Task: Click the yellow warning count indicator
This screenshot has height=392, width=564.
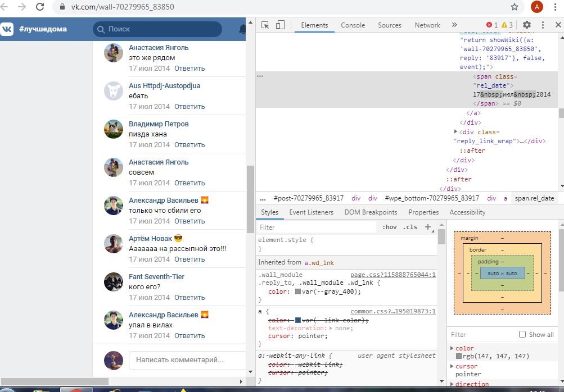Action: (x=507, y=25)
